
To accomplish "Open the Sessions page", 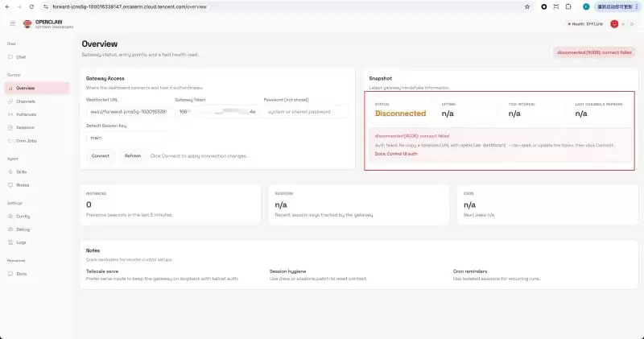I will (37, 127).
